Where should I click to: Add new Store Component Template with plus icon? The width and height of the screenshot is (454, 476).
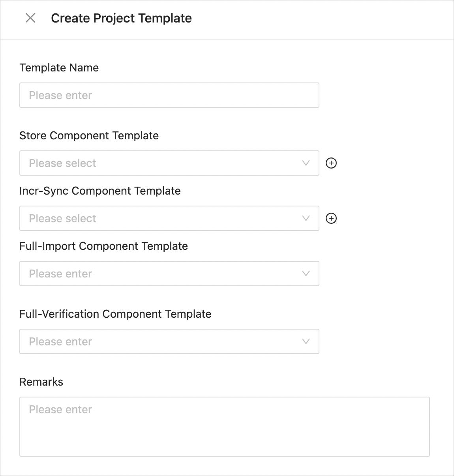pyautogui.click(x=331, y=163)
